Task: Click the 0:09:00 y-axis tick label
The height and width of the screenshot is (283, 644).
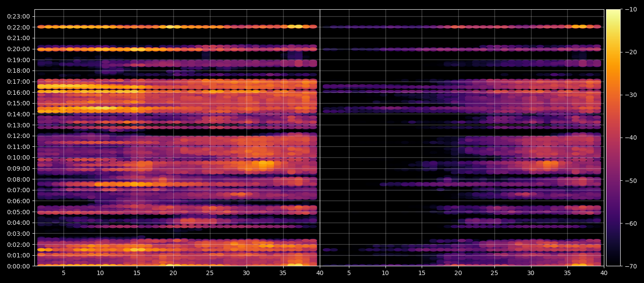Action: click(x=19, y=168)
